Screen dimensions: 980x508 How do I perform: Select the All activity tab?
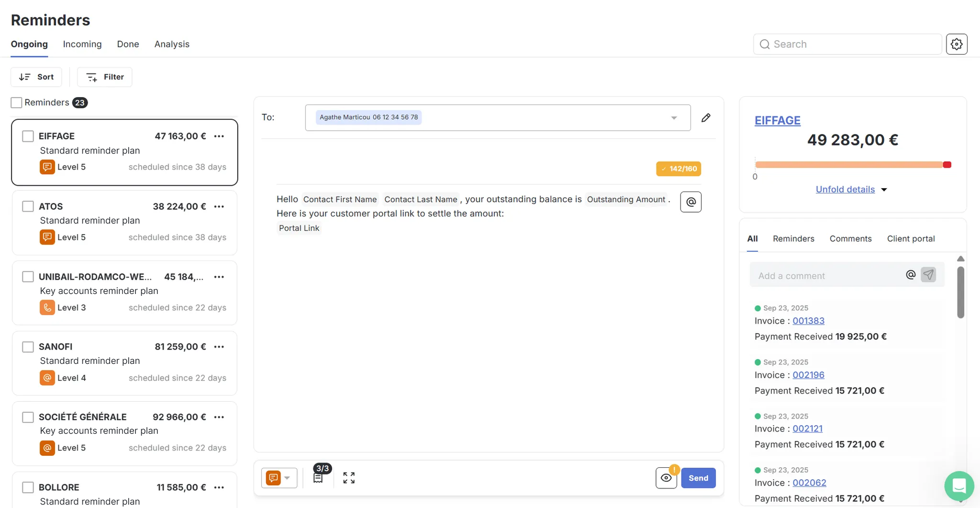(752, 238)
